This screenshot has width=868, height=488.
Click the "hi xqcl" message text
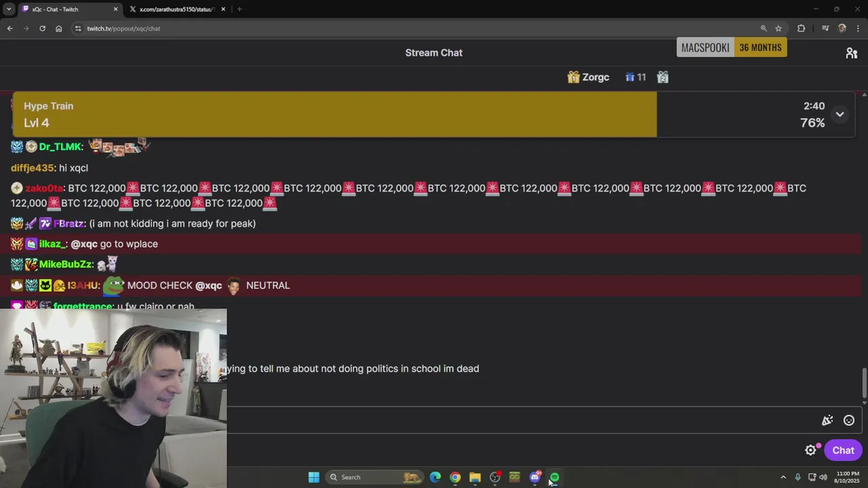point(73,168)
